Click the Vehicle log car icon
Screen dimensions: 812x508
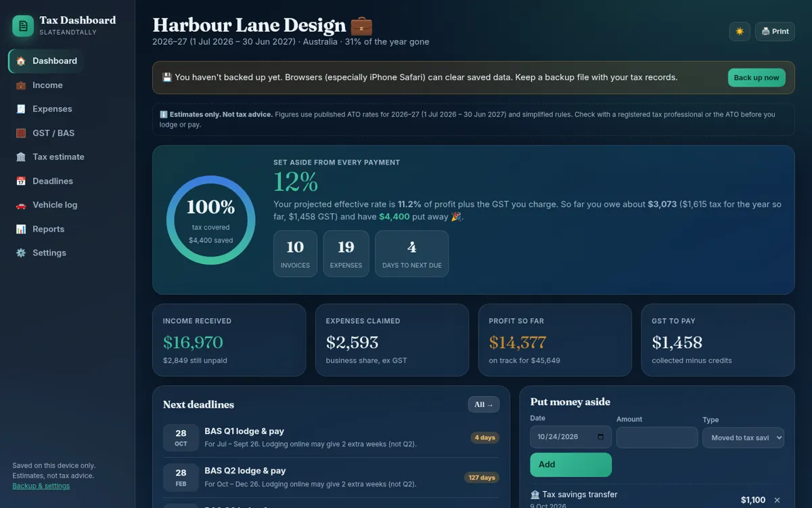tap(21, 205)
